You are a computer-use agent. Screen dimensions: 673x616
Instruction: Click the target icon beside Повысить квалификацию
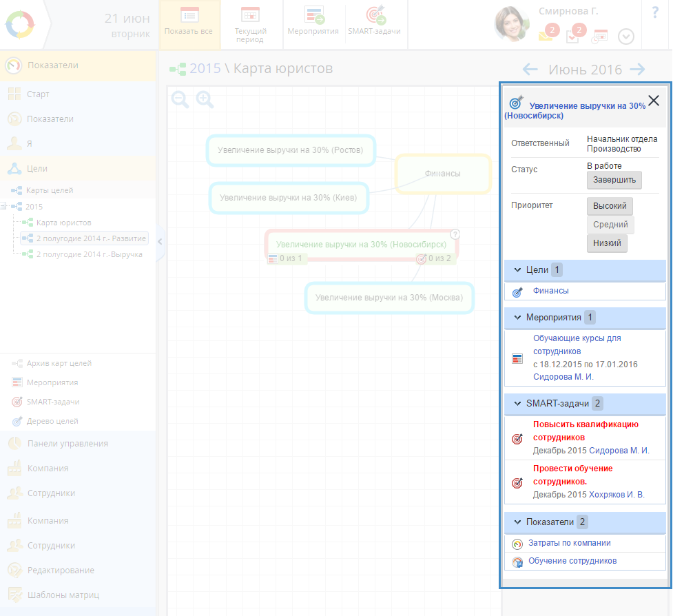517,439
